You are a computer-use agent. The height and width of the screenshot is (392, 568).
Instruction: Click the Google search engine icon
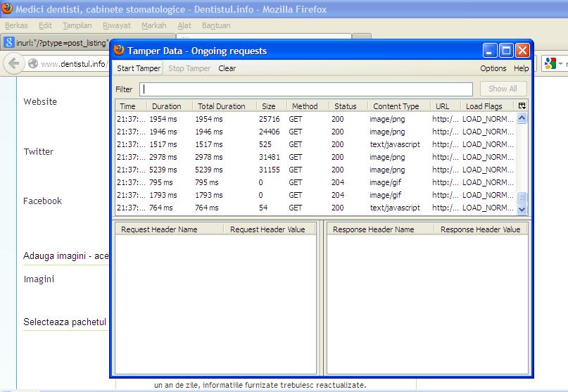pyautogui.click(x=550, y=64)
